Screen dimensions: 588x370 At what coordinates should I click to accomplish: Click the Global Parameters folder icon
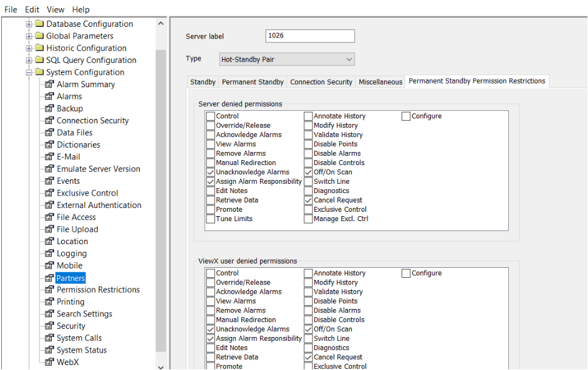[39, 36]
